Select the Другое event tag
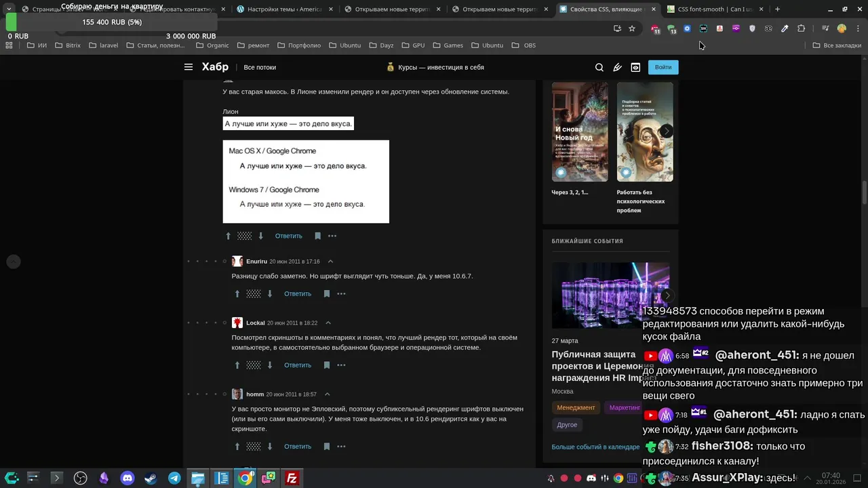 coord(567,425)
